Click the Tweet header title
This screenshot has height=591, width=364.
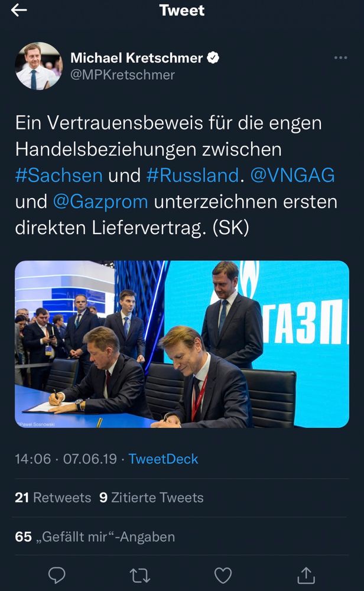(182, 11)
